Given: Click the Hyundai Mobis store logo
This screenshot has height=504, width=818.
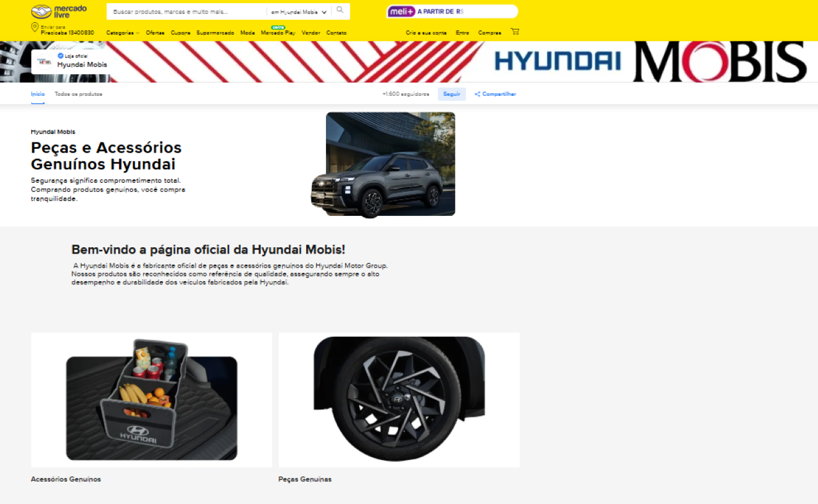Looking at the screenshot, I should click(44, 61).
